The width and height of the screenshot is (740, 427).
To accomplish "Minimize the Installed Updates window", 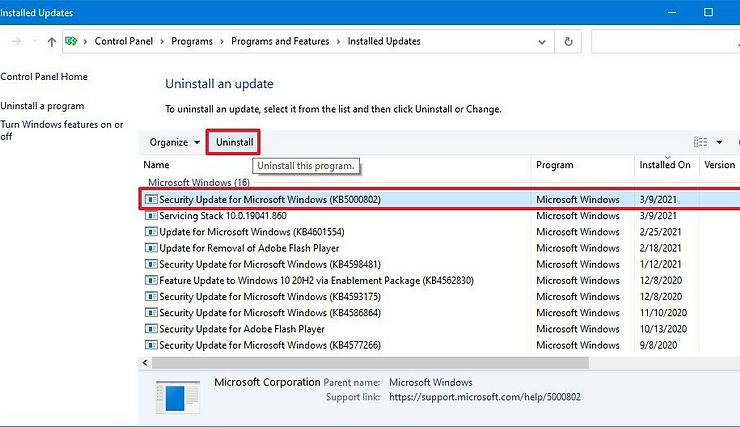I will click(x=672, y=12).
